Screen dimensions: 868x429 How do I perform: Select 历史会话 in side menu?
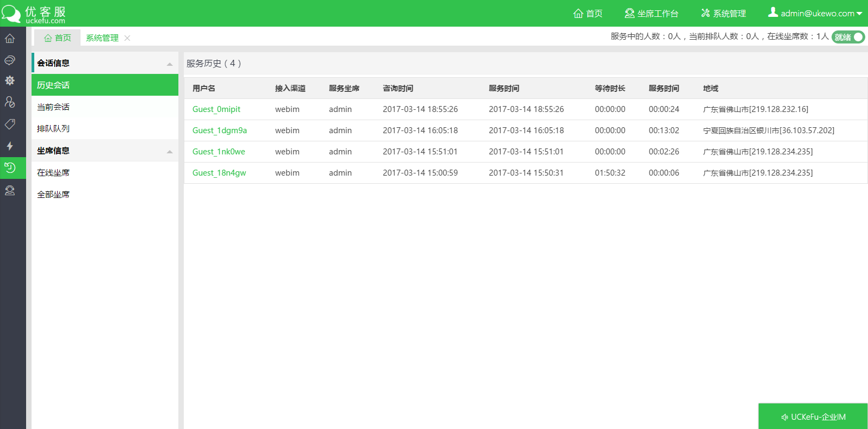click(x=105, y=85)
